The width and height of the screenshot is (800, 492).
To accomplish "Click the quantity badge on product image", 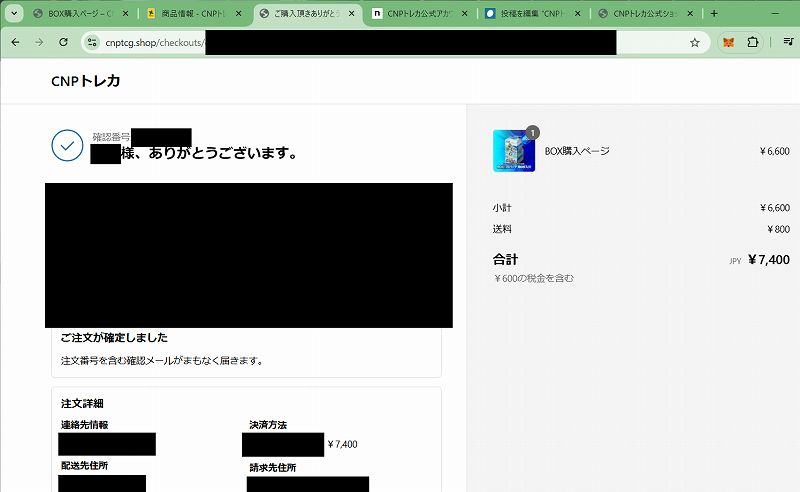I will tap(532, 133).
